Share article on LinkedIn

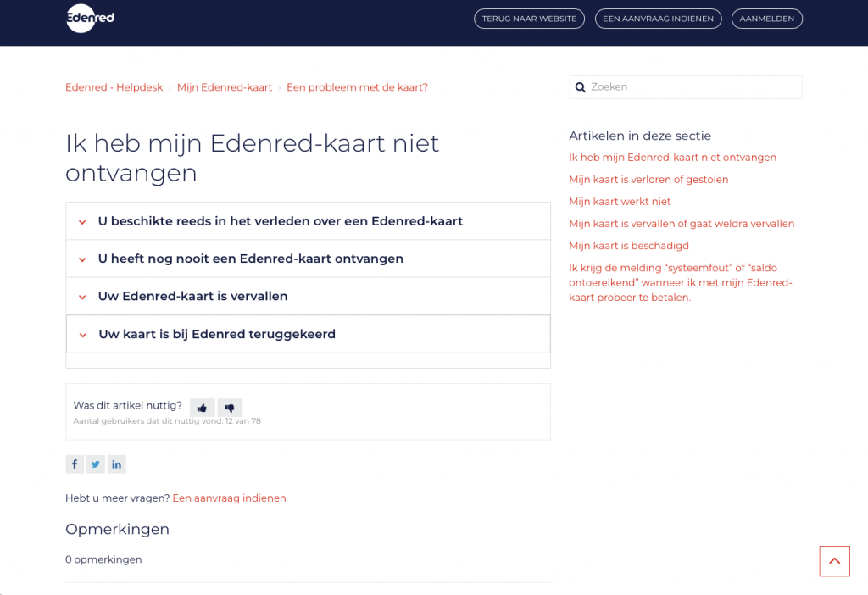116,464
